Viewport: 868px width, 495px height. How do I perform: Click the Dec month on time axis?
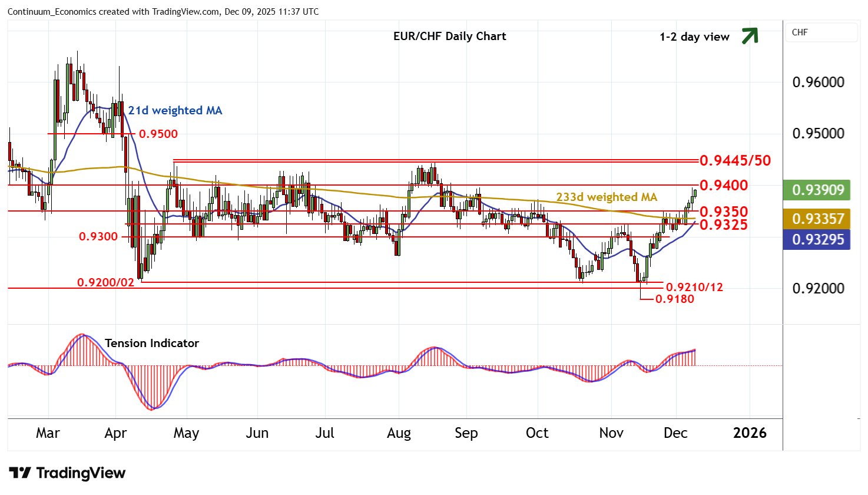675,433
